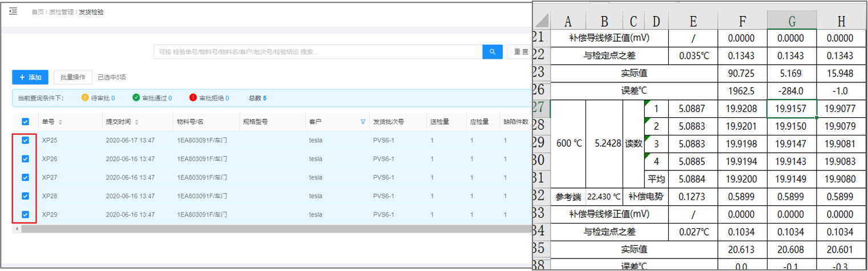The height and width of the screenshot is (271, 868).
Task: Uncheck the checkbox for row XP25
Action: click(x=25, y=141)
